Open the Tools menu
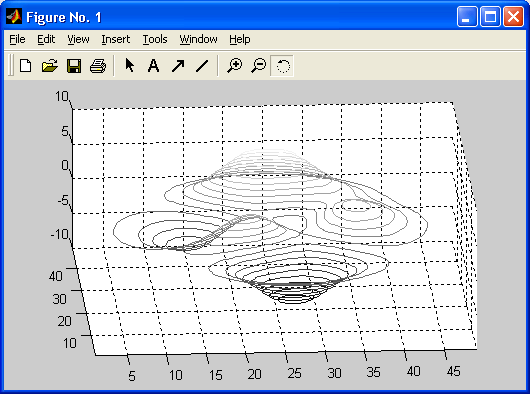530x394 pixels. pos(155,39)
